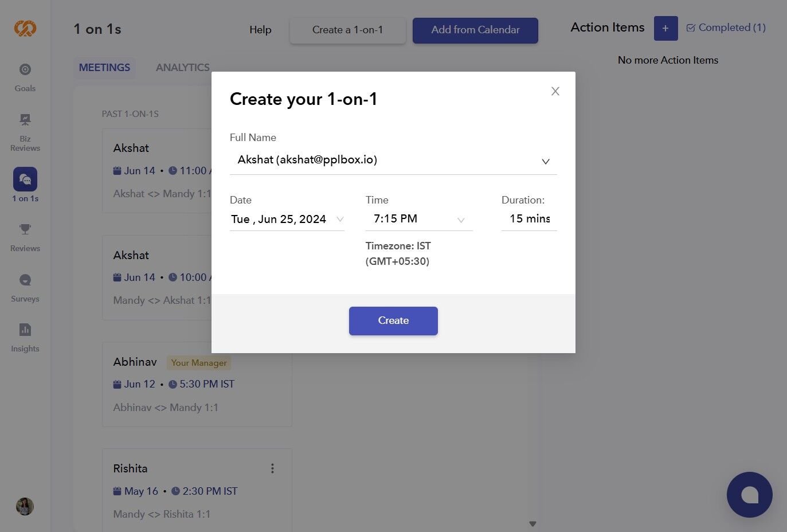This screenshot has height=532, width=787.
Task: Click Add from Calendar button
Action: (475, 30)
